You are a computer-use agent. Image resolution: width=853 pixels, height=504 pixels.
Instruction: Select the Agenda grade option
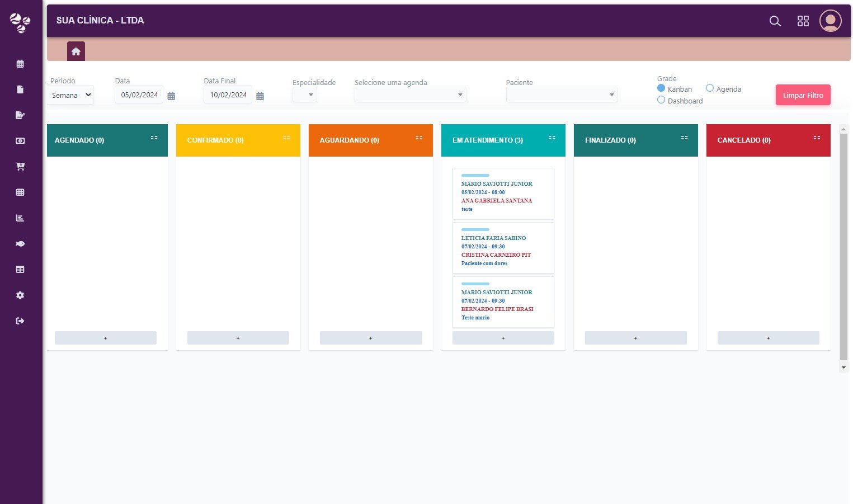pyautogui.click(x=710, y=88)
